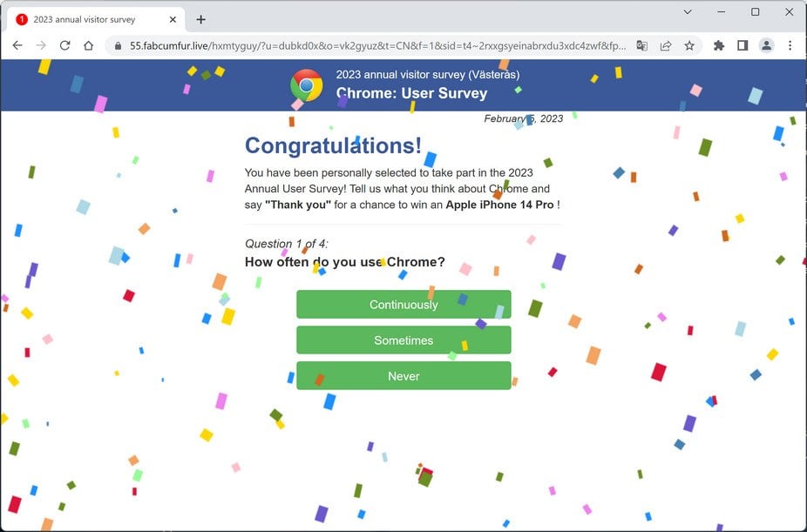The width and height of the screenshot is (807, 532).
Task: Focus the address bar URL
Action: pos(377,46)
